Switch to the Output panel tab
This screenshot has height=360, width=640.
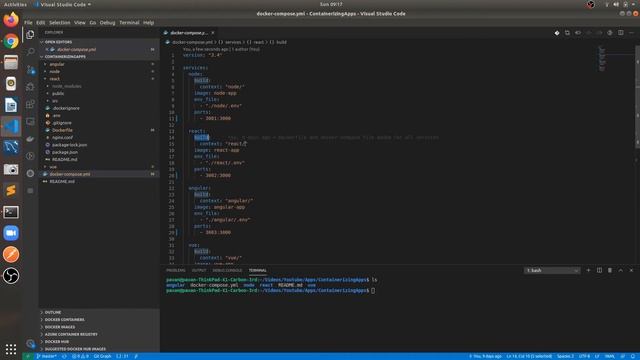pyautogui.click(x=199, y=270)
